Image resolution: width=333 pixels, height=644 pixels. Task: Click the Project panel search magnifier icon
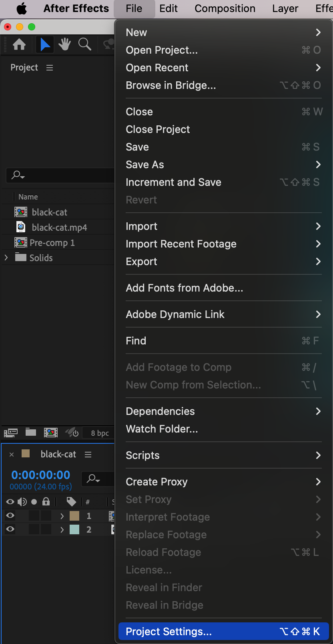pos(18,175)
